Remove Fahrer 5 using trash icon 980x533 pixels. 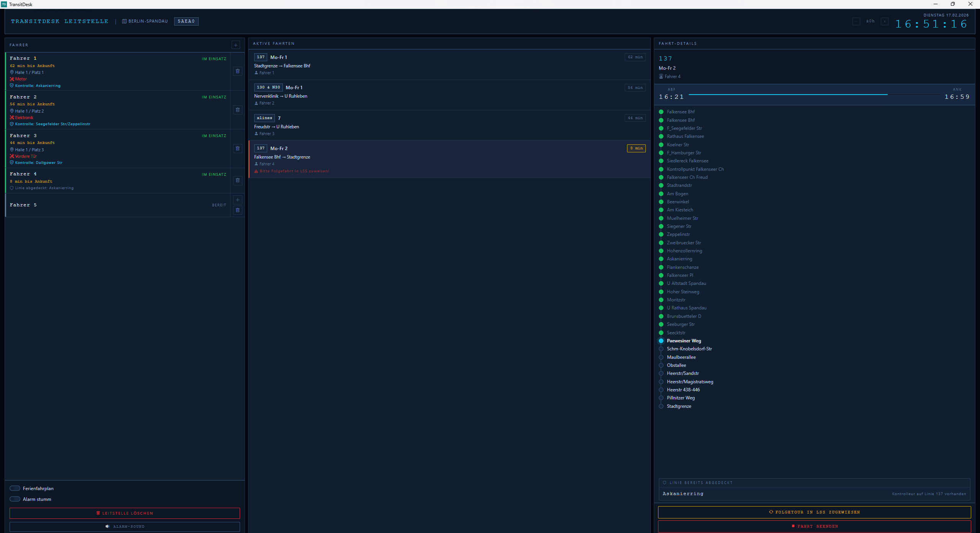point(237,210)
